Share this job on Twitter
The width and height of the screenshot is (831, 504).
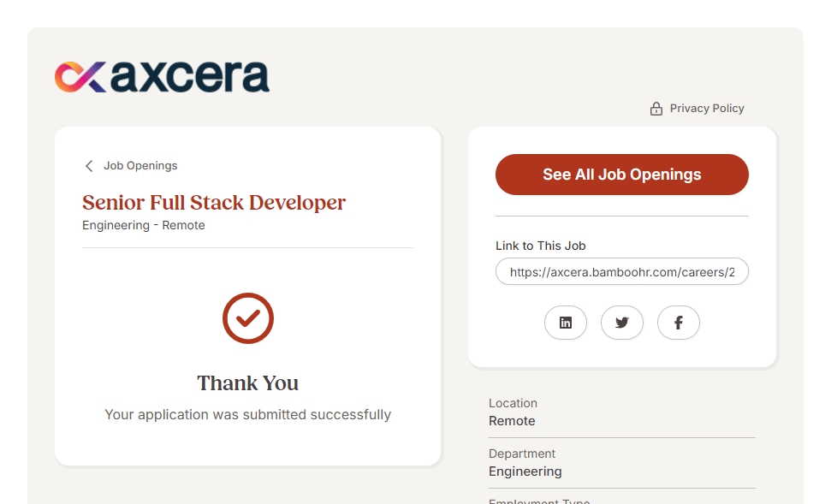[621, 323]
